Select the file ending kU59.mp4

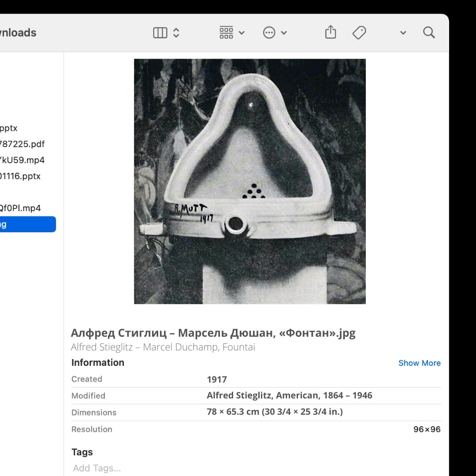click(22, 160)
